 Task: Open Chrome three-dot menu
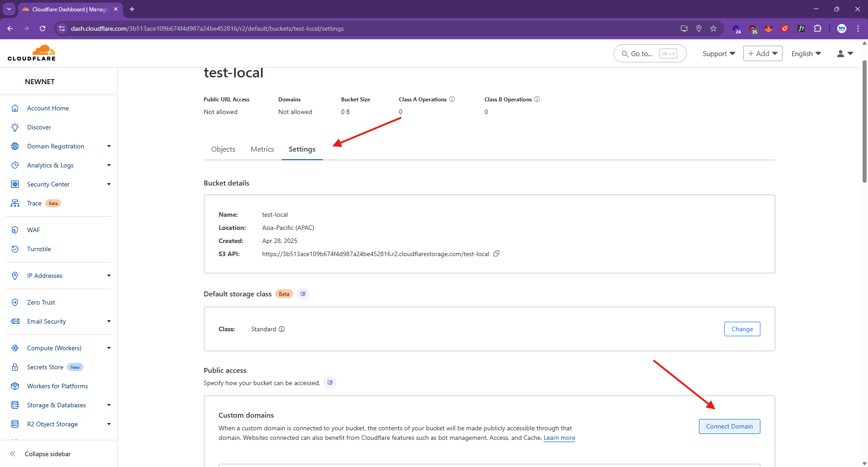pyautogui.click(x=858, y=29)
